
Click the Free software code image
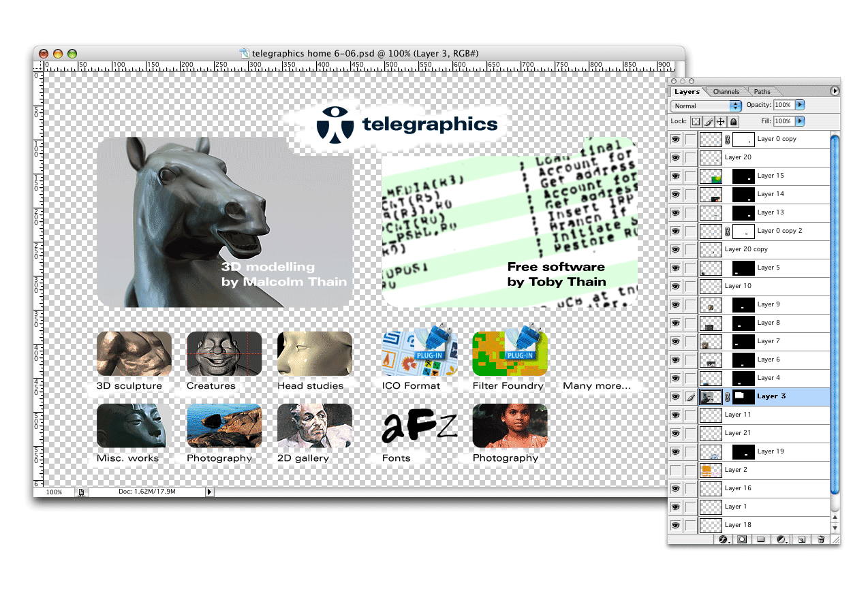click(510, 222)
